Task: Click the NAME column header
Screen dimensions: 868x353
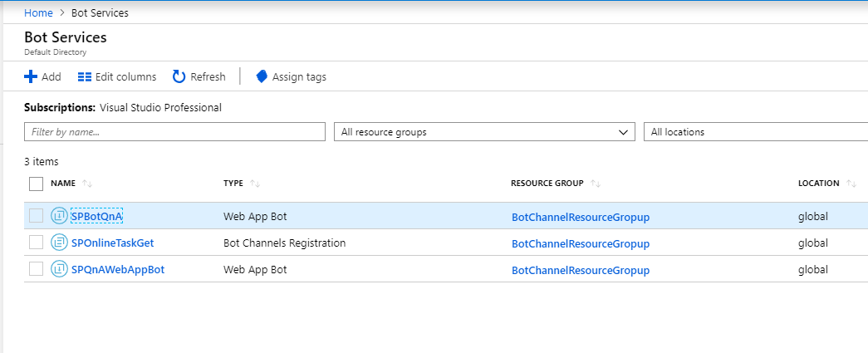Action: click(x=63, y=183)
